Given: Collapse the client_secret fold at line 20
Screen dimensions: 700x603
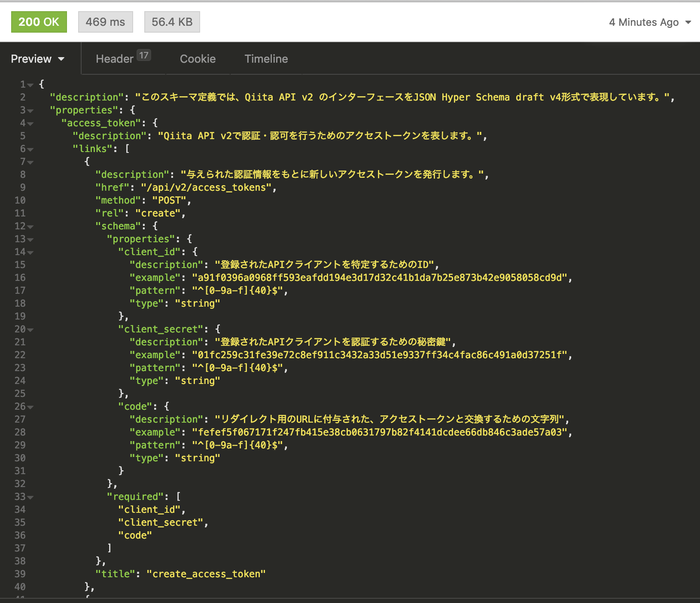Looking at the screenshot, I should [x=30, y=330].
